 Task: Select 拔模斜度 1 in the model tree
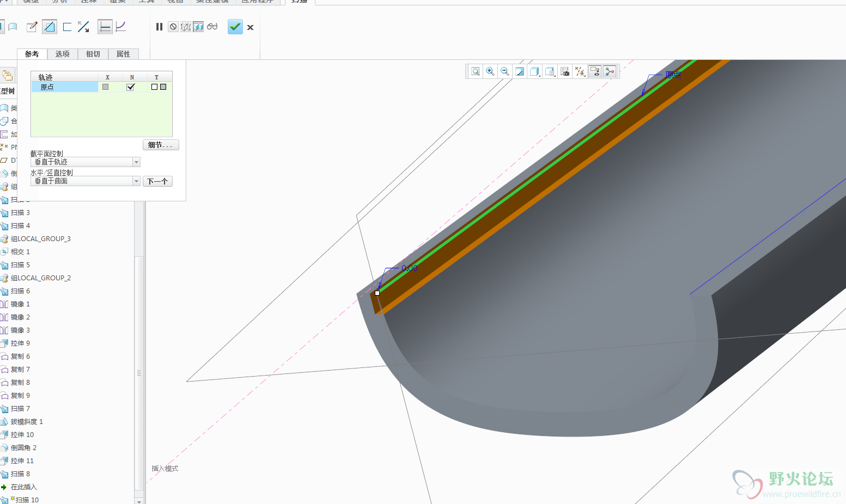(x=27, y=422)
